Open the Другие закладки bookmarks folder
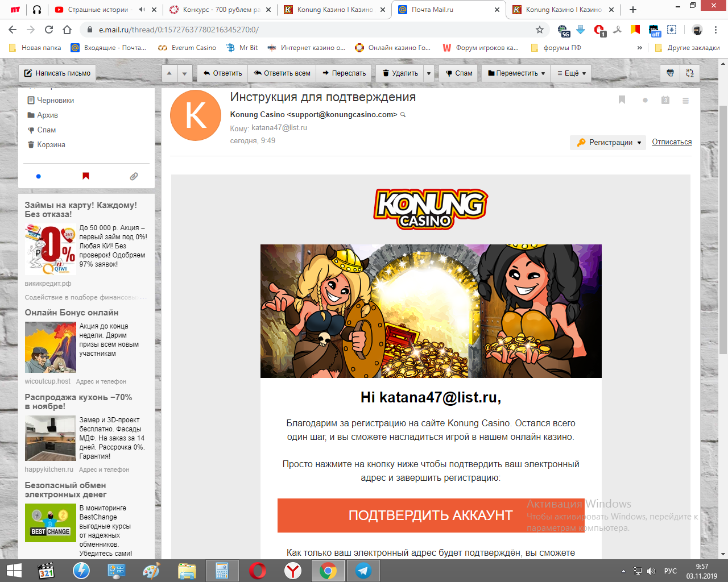This screenshot has width=728, height=582. coord(687,48)
